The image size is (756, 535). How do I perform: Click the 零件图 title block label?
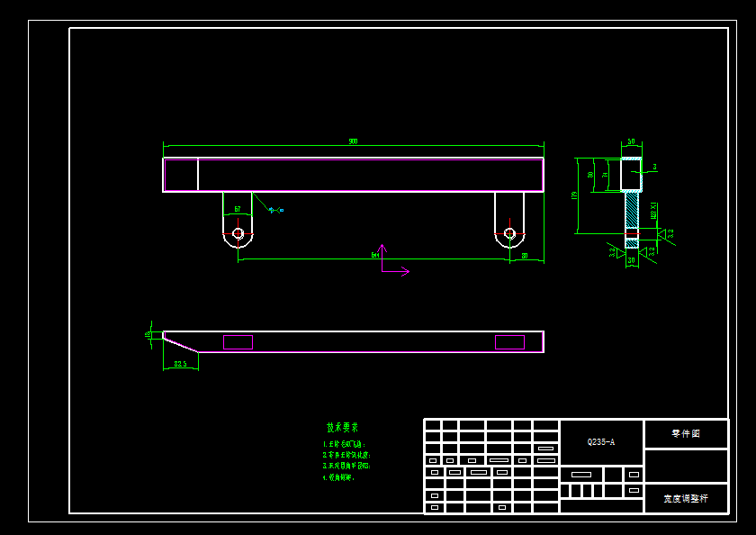(x=686, y=434)
